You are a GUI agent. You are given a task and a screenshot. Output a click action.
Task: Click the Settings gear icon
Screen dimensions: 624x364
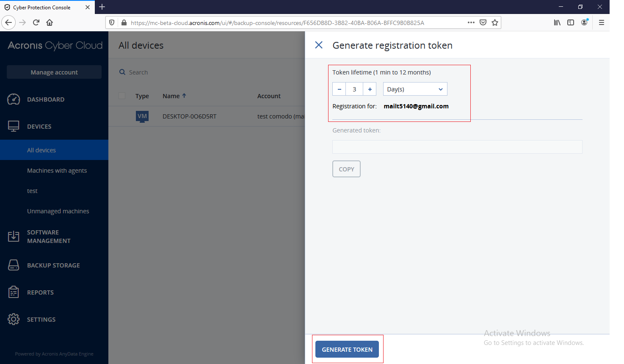[x=14, y=319]
